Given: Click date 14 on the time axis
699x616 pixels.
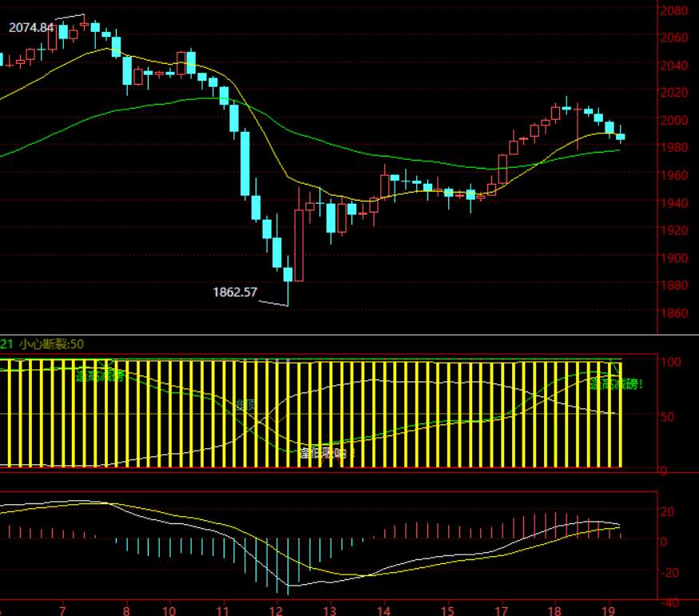Looking at the screenshot, I should point(383,610).
